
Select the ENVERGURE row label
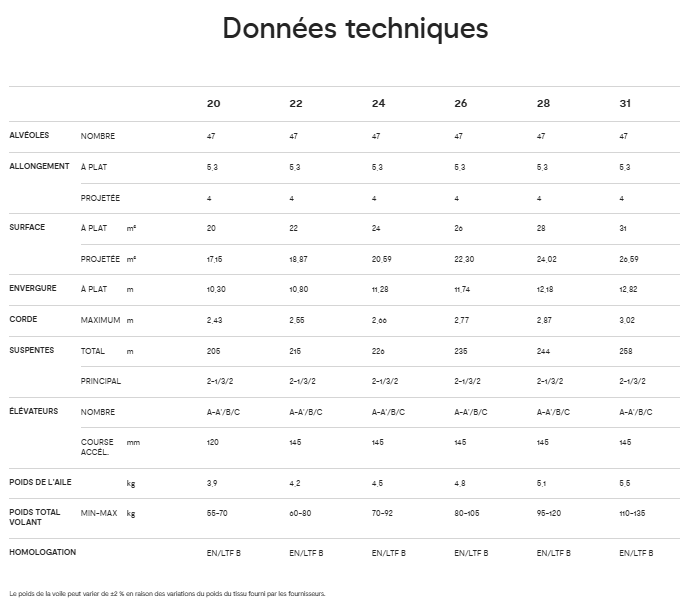tap(34, 289)
